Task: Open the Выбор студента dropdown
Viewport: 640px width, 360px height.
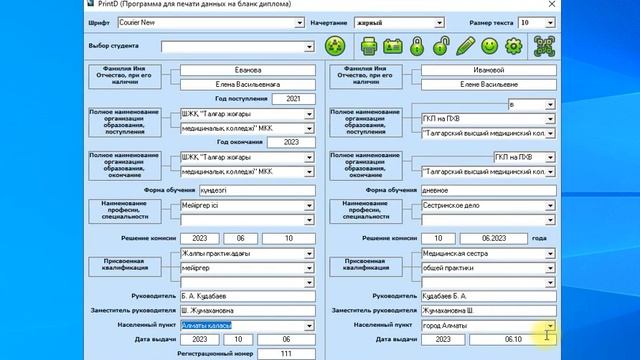Action: pyautogui.click(x=309, y=47)
